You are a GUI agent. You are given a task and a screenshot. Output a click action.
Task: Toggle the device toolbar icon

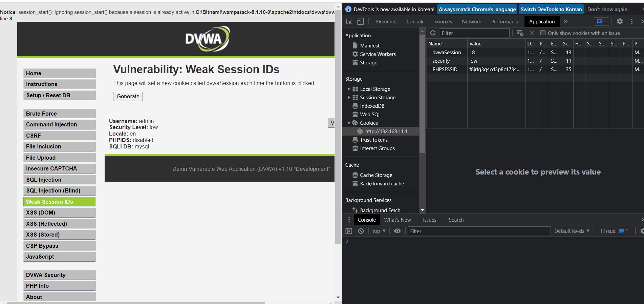(360, 22)
